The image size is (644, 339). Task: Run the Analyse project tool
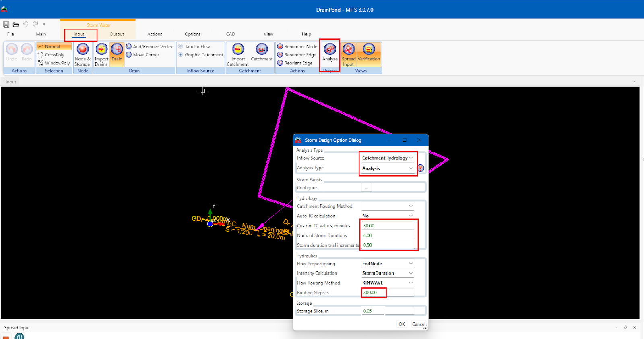[x=330, y=52]
